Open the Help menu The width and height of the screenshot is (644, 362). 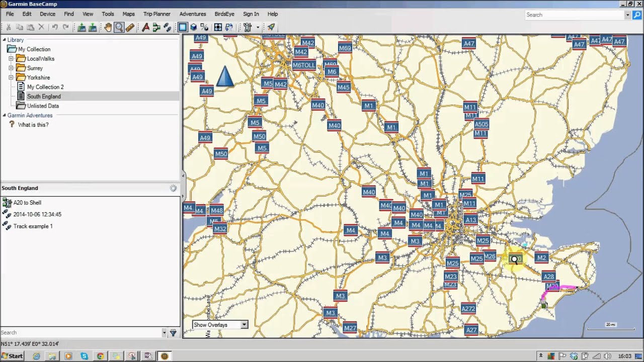click(x=273, y=14)
